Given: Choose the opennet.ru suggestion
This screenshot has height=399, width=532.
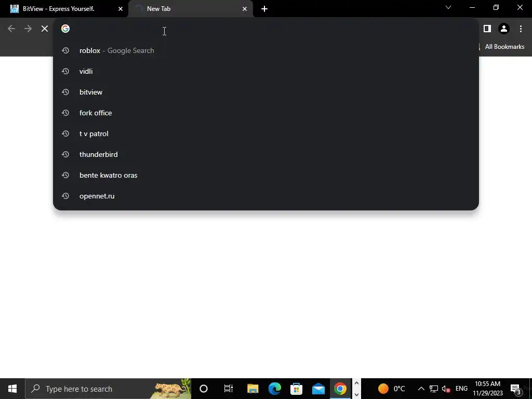Looking at the screenshot, I should pos(266,196).
